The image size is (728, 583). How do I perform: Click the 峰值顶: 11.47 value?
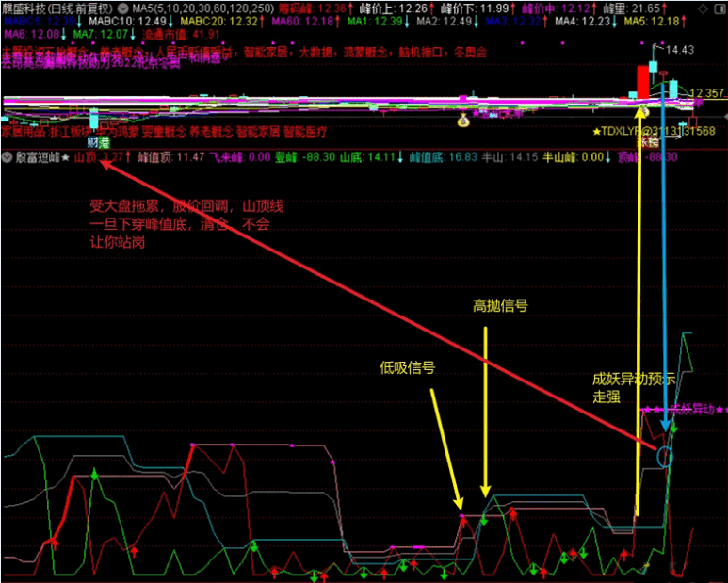(170, 157)
